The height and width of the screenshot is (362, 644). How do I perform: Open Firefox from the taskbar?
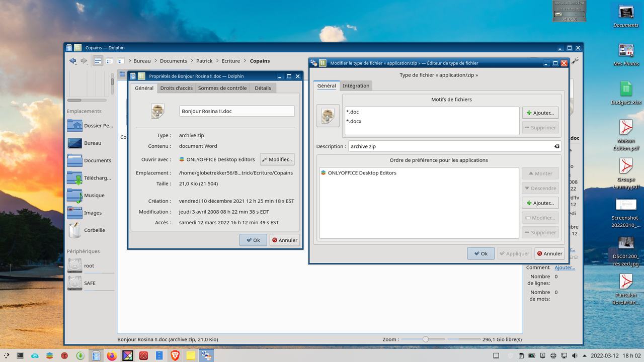112,355
